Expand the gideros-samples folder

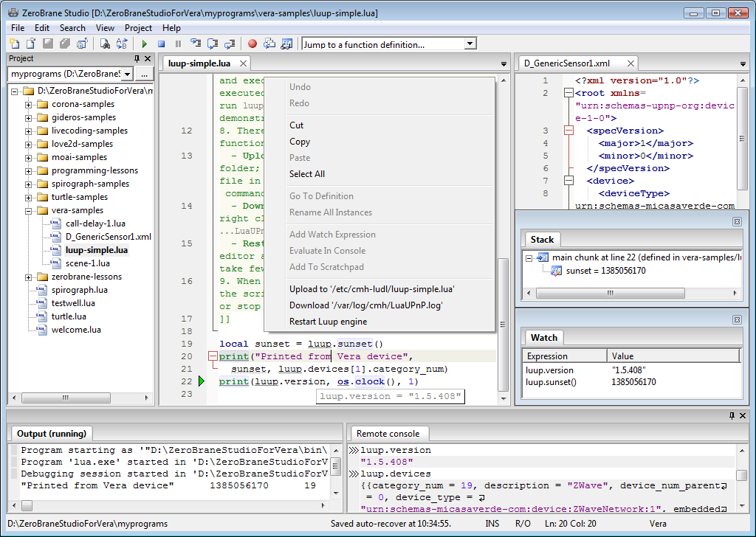click(29, 118)
